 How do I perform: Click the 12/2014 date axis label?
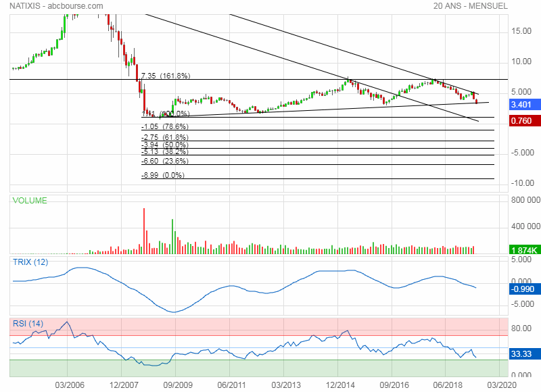tap(340, 385)
